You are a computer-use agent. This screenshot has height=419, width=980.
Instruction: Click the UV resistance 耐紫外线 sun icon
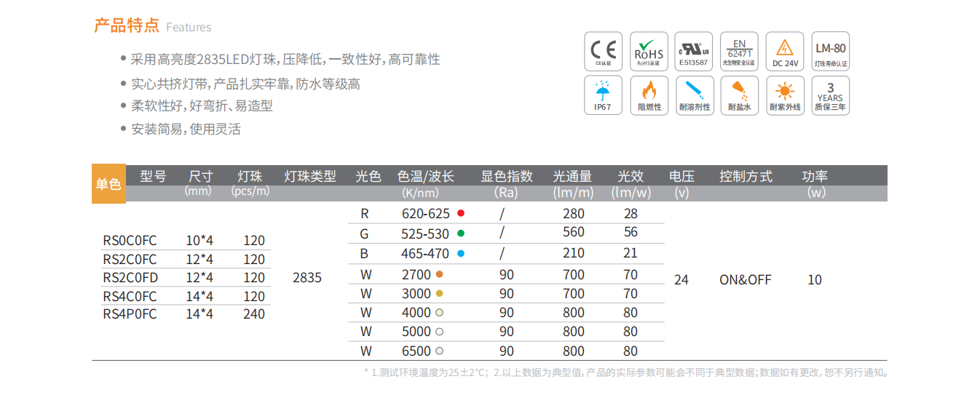click(785, 95)
